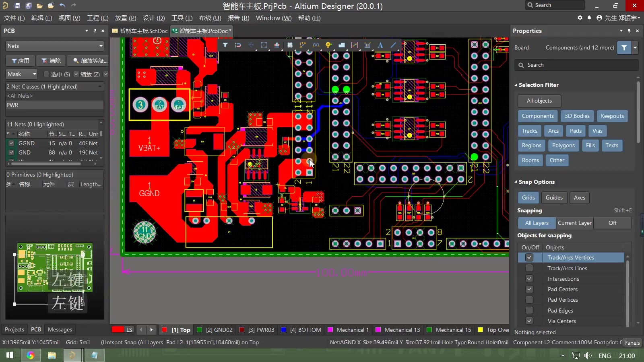This screenshot has height=362, width=644.
Task: Enable Track/Arcs Lines snapping checkbox
Action: click(x=529, y=268)
